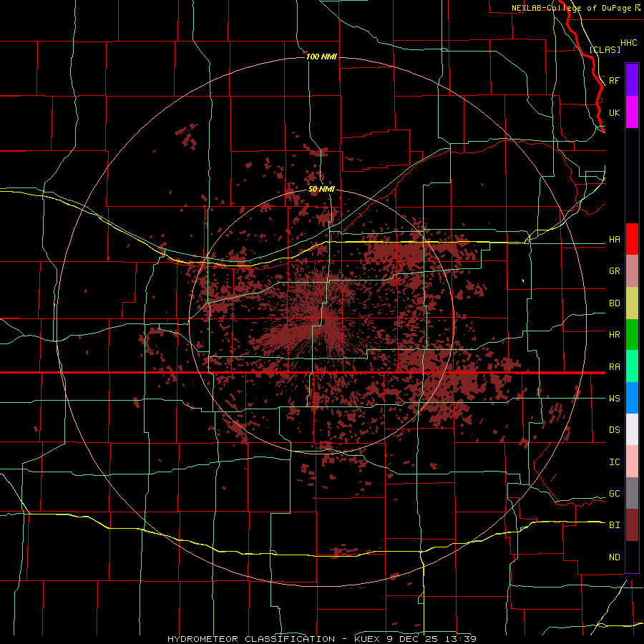Image resolution: width=644 pixels, height=644 pixels.
Task: Click the WS legend label
Action: pyautogui.click(x=615, y=399)
